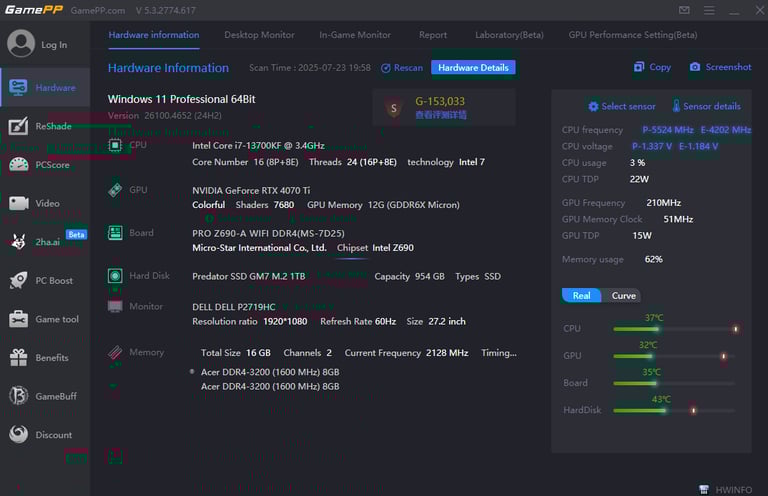The image size is (768, 496).
Task: Click the Copy button
Action: pyautogui.click(x=652, y=67)
